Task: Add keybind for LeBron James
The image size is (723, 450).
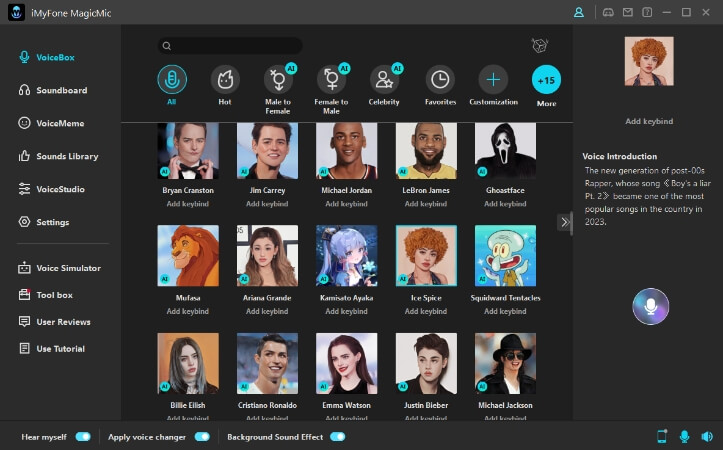Action: tap(426, 204)
